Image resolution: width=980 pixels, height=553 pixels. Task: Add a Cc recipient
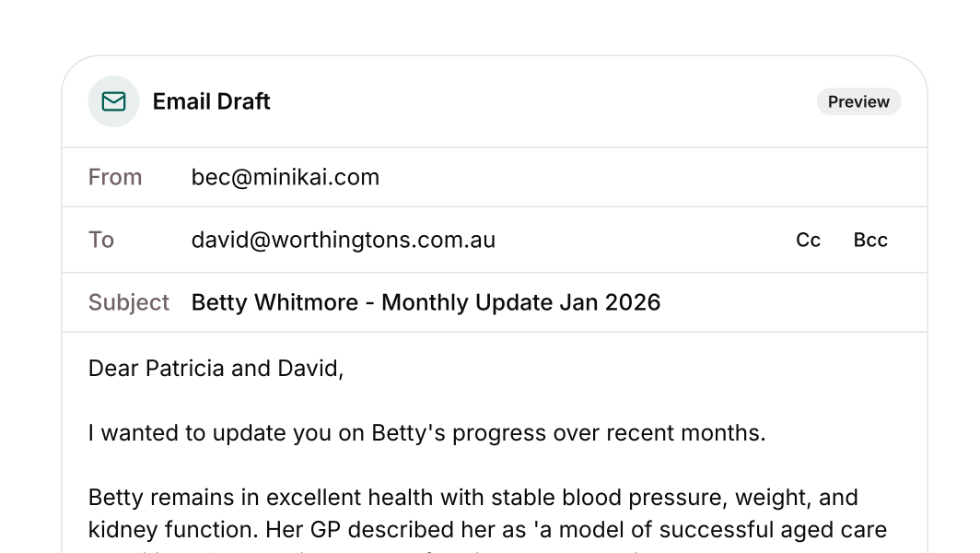tap(808, 240)
